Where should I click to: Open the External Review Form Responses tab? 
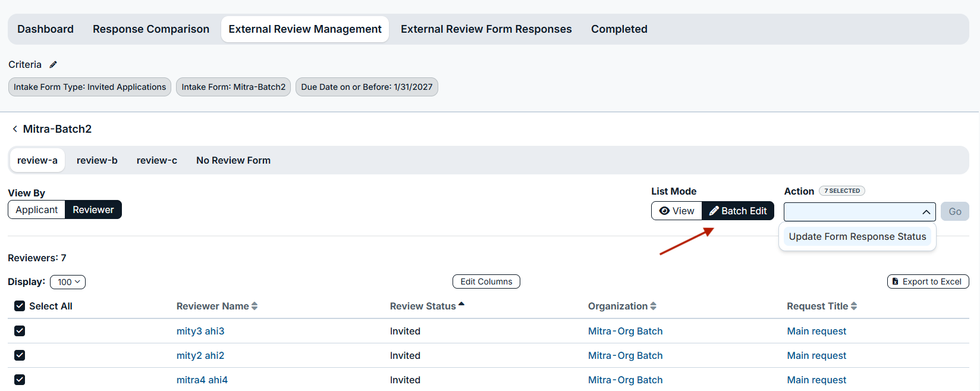pyautogui.click(x=486, y=29)
